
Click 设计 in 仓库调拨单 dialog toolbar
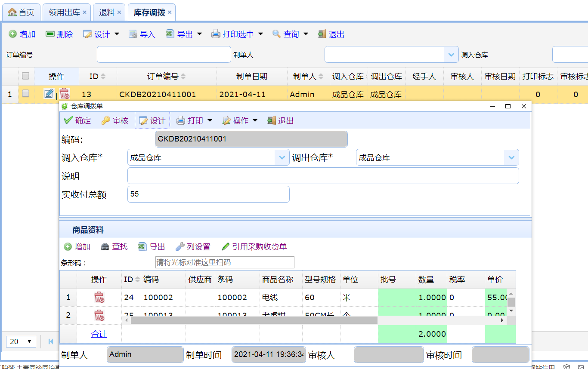[152, 120]
